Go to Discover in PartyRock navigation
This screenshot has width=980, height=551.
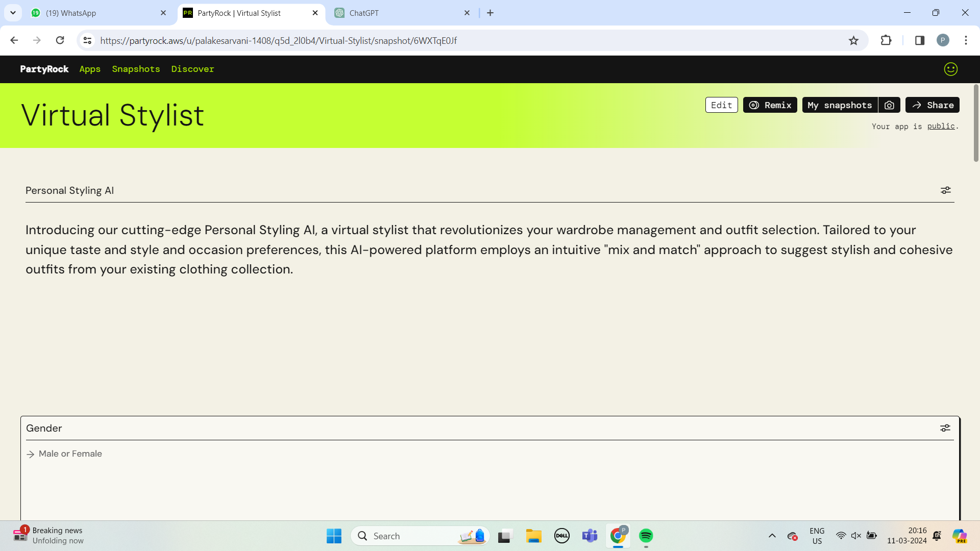[192, 69]
